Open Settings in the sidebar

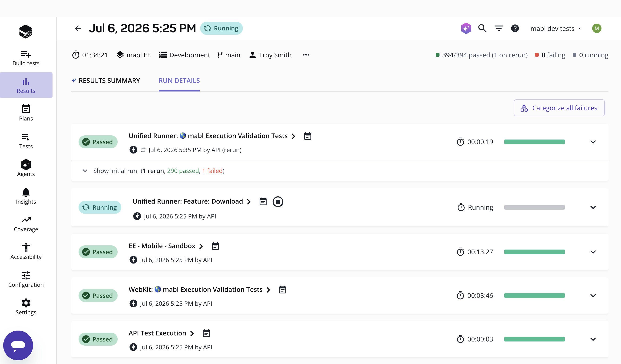click(x=26, y=307)
